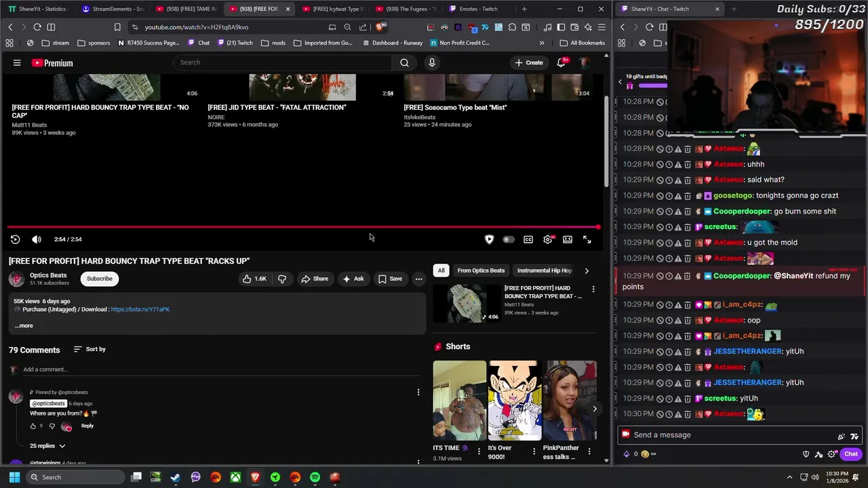The image size is (868, 488).
Task: Open a new browser tab
Action: tap(524, 9)
